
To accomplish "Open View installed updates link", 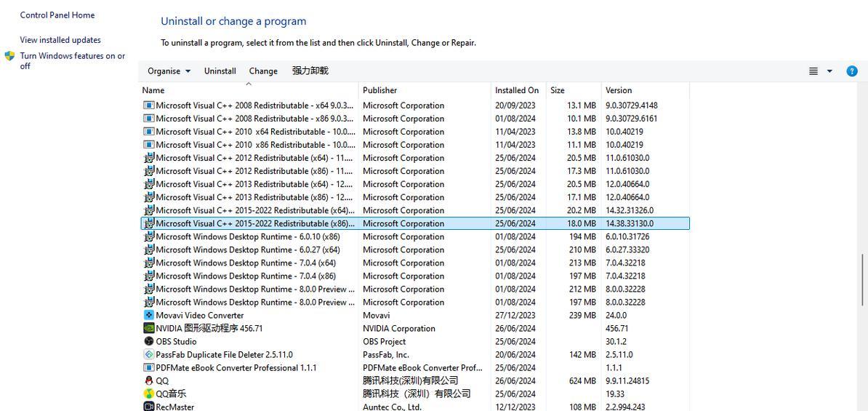I will [x=60, y=40].
